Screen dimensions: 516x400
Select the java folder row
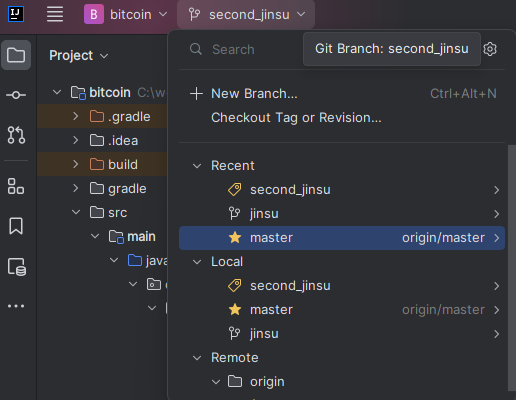pos(103,260)
